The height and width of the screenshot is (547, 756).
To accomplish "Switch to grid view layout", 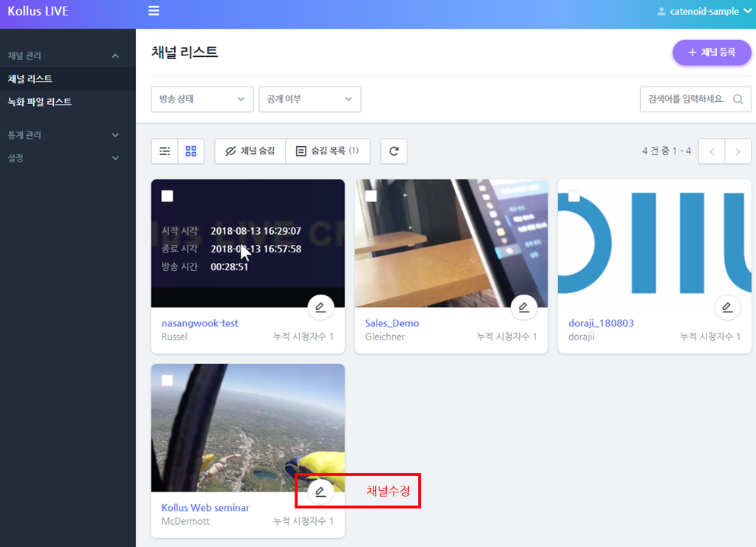I will click(191, 151).
